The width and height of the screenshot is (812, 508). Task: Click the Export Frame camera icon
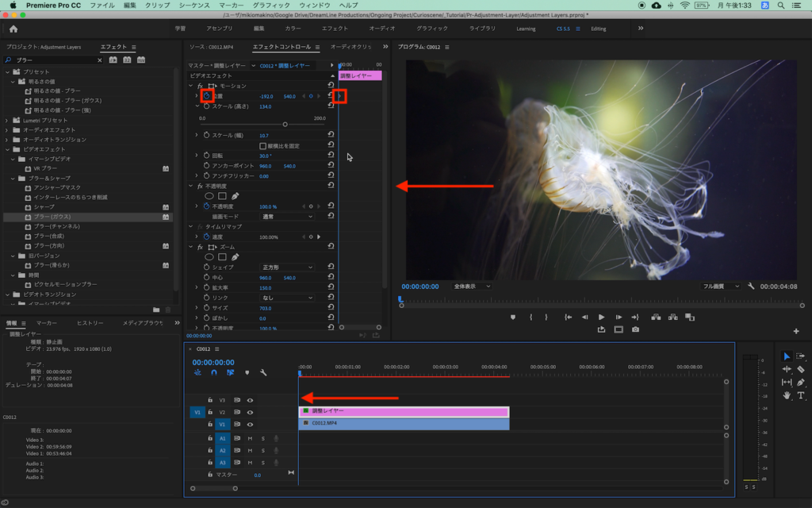click(x=635, y=329)
